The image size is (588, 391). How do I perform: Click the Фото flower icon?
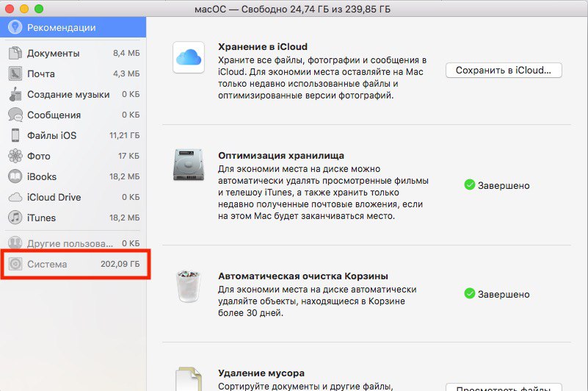pos(15,156)
